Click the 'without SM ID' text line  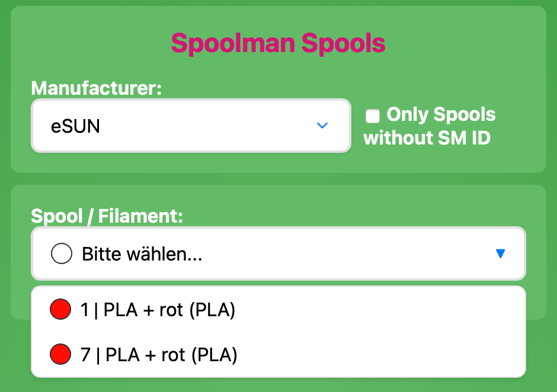pos(427,138)
